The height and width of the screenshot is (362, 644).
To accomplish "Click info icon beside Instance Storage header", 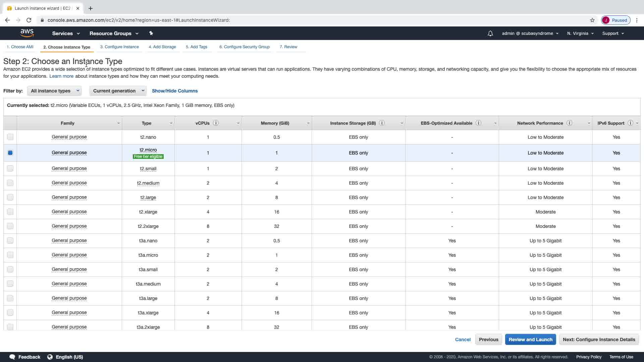I will 382,123.
